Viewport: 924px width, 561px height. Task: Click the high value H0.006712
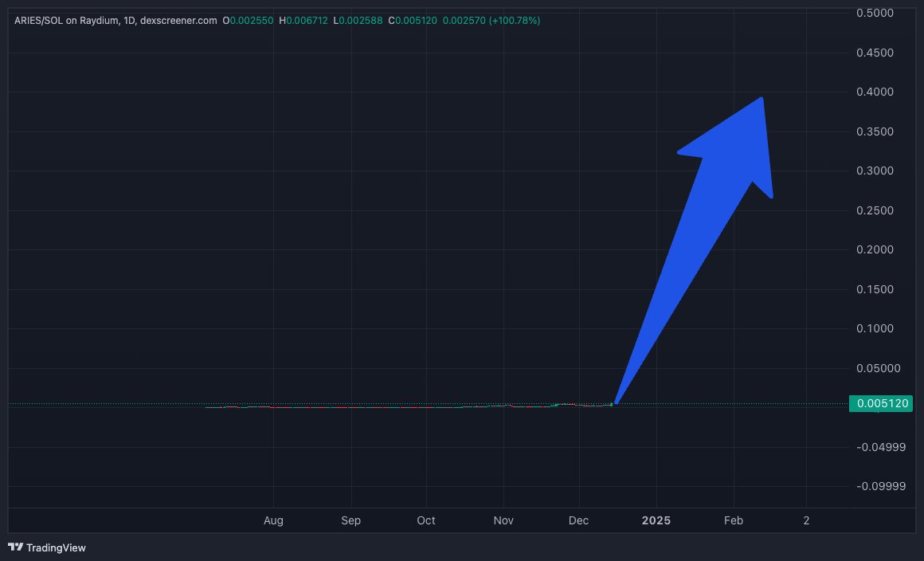[x=303, y=21]
